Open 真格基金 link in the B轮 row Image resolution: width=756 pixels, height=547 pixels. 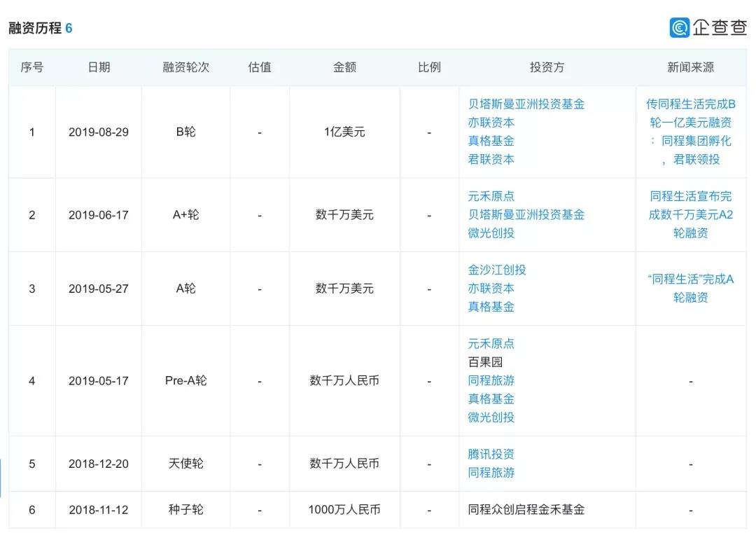click(x=491, y=141)
